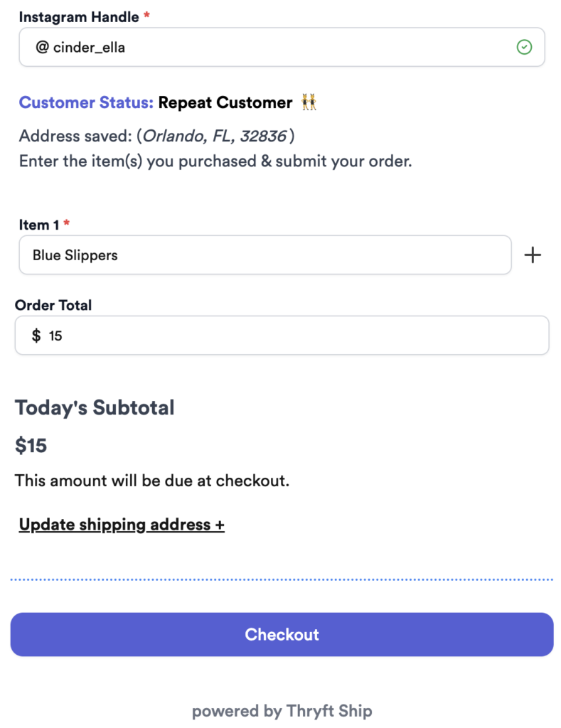Select the Order Total amount field
The width and height of the screenshot is (561, 728).
point(282,336)
